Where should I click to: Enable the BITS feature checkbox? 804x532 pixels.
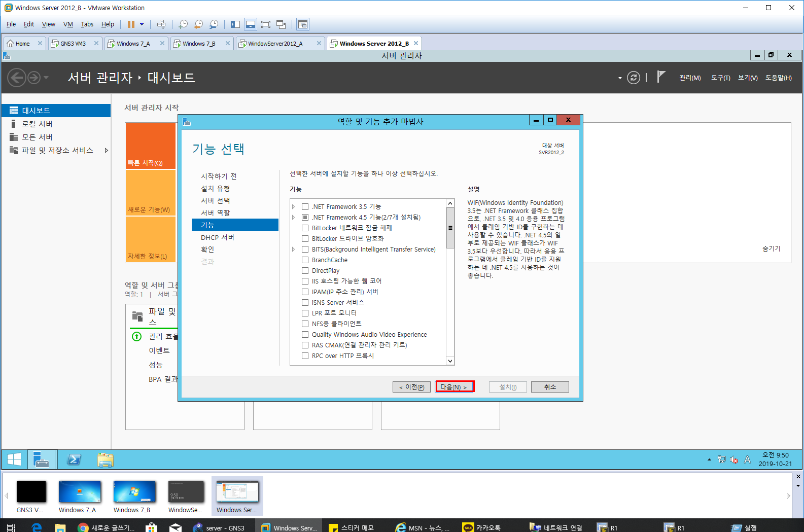[305, 249]
